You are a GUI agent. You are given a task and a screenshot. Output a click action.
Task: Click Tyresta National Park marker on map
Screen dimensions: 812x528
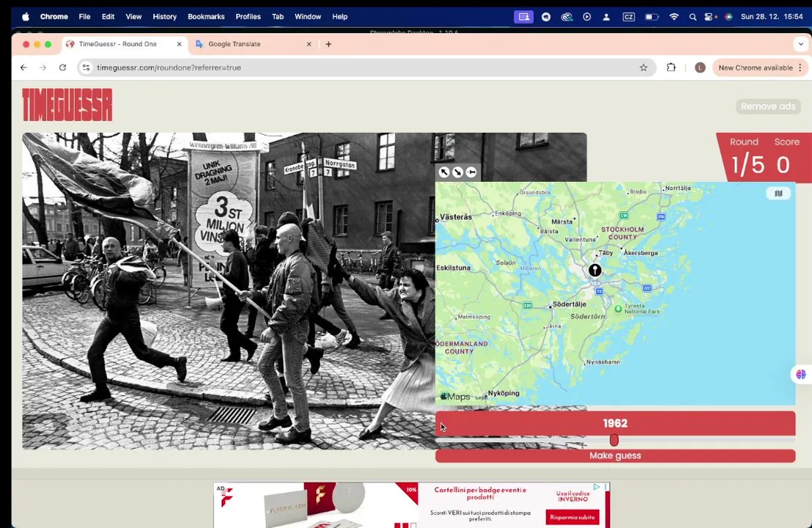(x=618, y=309)
